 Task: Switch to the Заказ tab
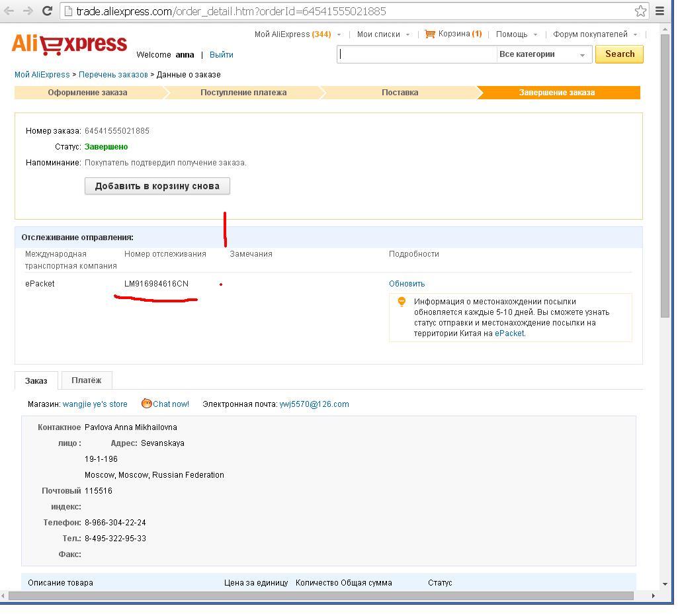click(36, 380)
